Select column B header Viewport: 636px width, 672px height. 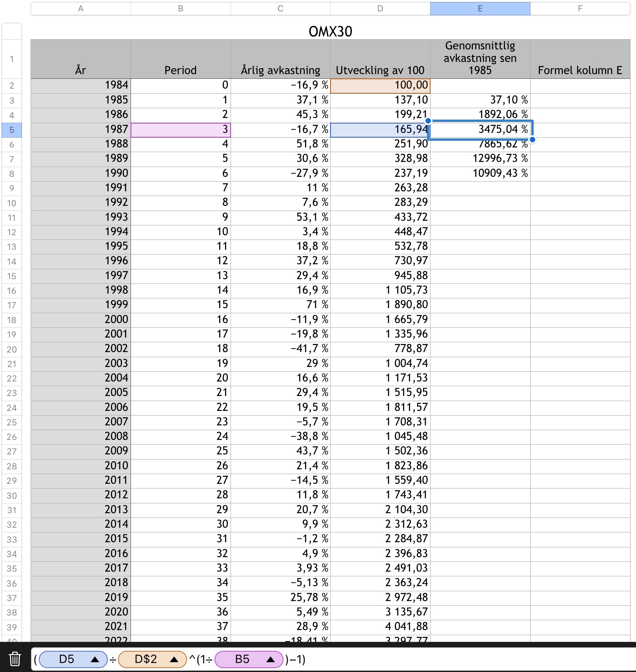click(181, 9)
